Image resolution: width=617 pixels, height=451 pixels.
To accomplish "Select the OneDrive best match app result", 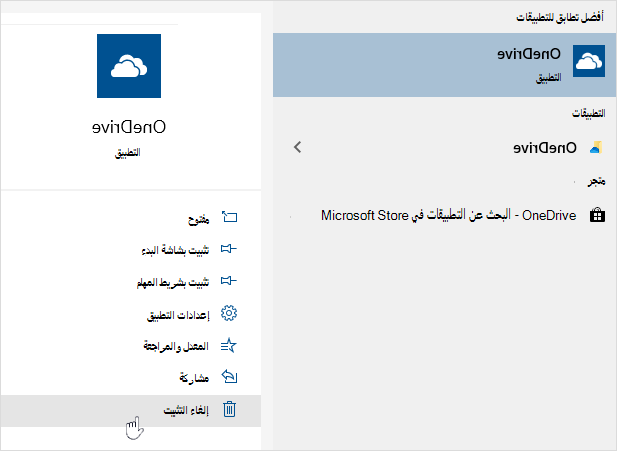I will point(444,65).
